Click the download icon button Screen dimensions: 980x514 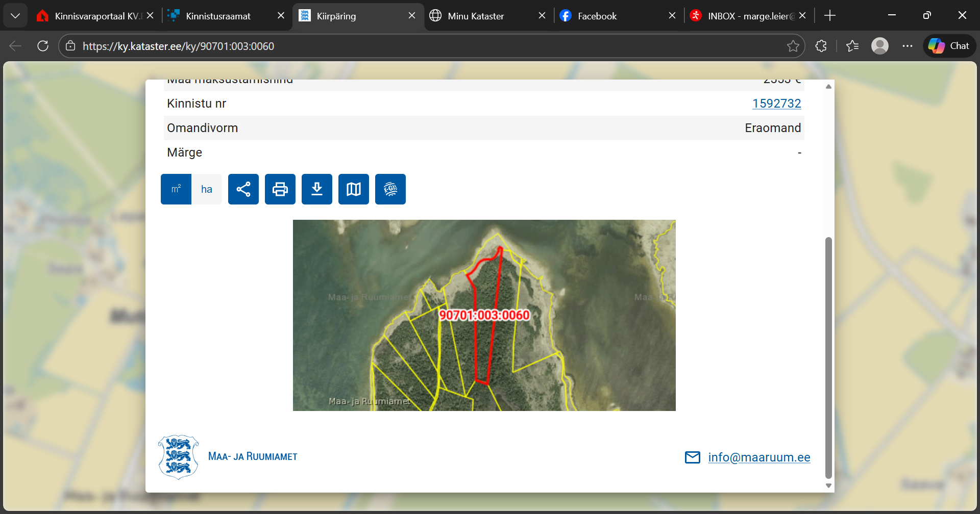pyautogui.click(x=317, y=189)
